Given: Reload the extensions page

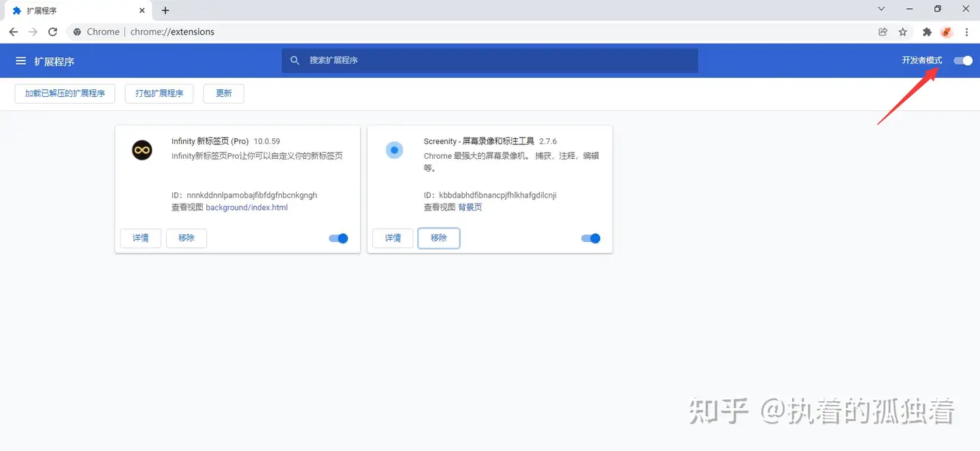Looking at the screenshot, I should click(52, 32).
